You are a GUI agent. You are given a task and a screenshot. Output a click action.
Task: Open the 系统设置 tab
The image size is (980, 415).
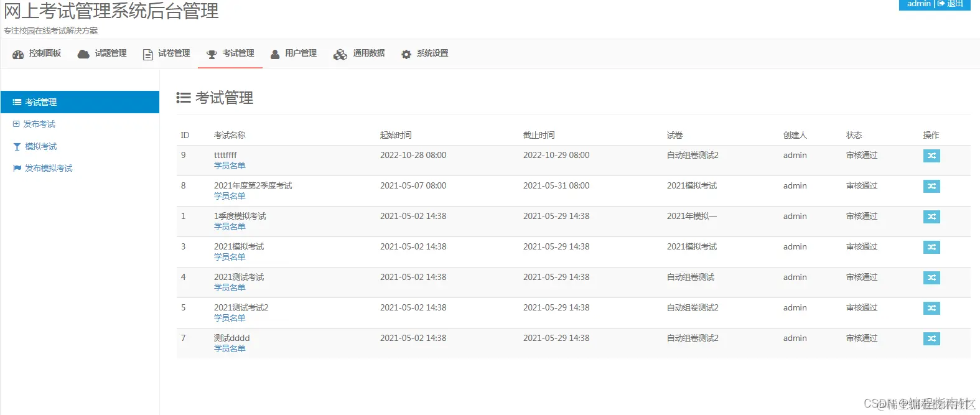point(424,54)
